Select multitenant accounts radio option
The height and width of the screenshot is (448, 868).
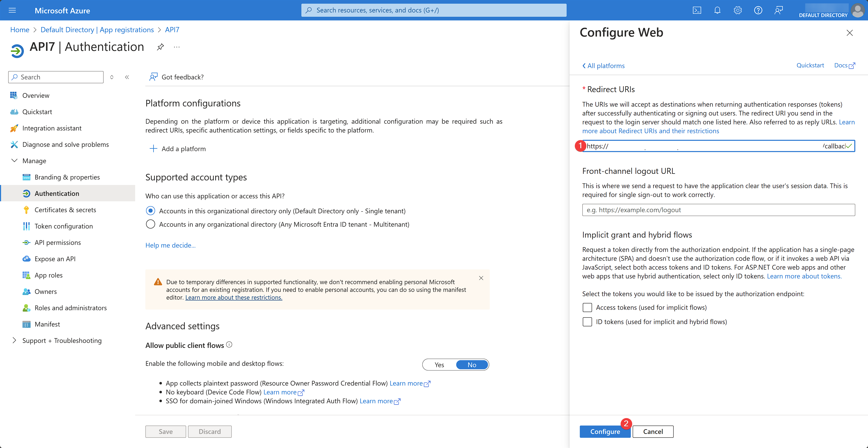[151, 224]
